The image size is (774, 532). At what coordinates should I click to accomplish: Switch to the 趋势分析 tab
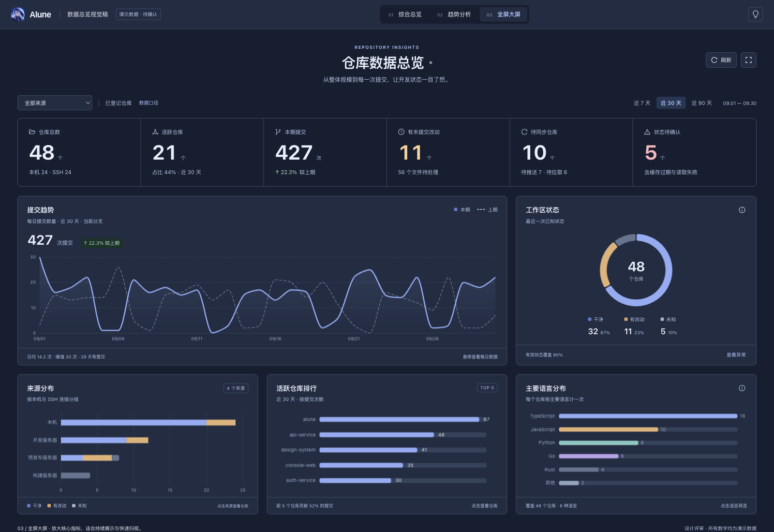coord(454,15)
